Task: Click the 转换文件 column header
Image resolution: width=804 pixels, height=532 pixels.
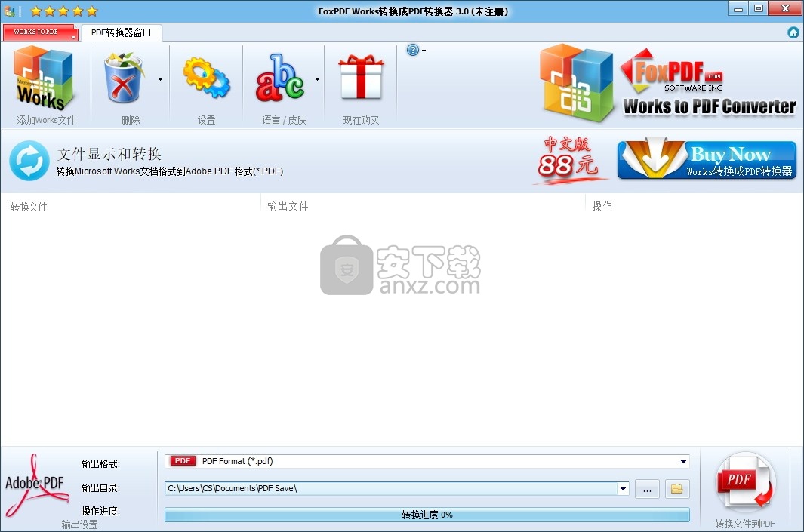Action: pyautogui.click(x=29, y=207)
